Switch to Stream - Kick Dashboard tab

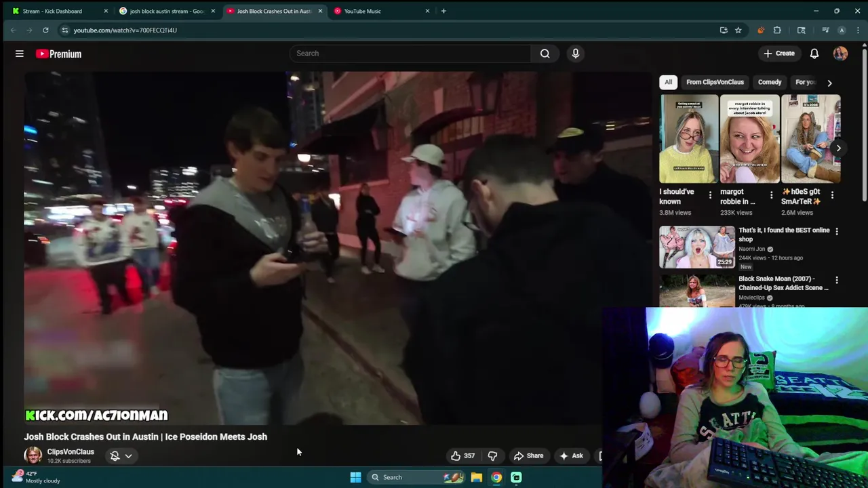(52, 11)
